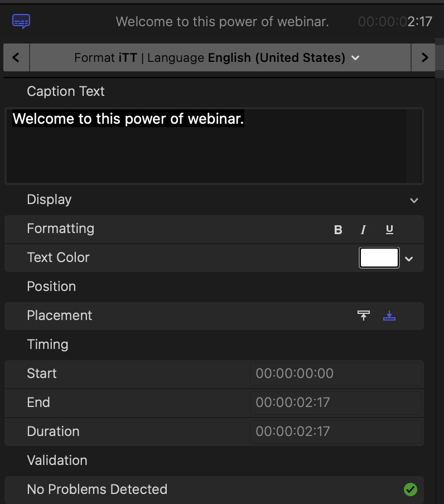Screen dimensions: 444x504
Task: Click the Duration timecode field
Action: tap(335, 432)
